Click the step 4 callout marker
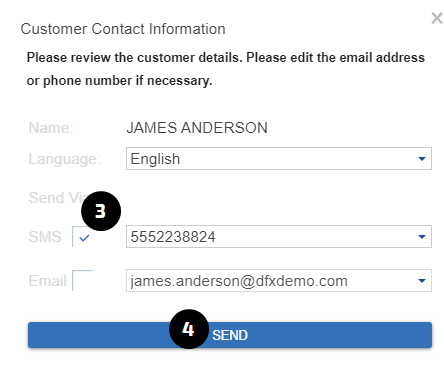This screenshot has width=444, height=367. pos(189,329)
